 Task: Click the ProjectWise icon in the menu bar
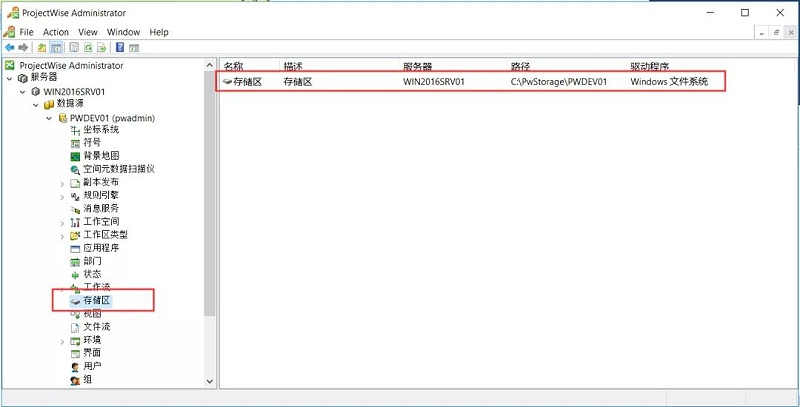(x=9, y=32)
